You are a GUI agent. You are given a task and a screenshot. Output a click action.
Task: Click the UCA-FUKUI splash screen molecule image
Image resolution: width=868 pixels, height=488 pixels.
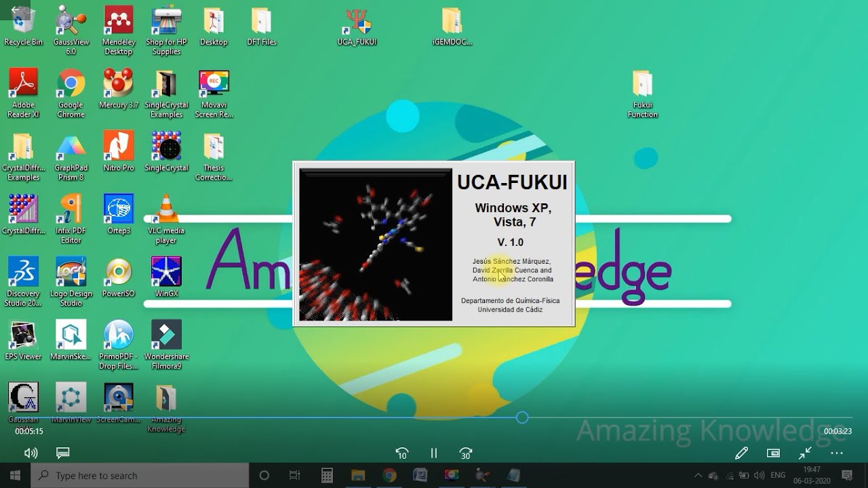[376, 244]
